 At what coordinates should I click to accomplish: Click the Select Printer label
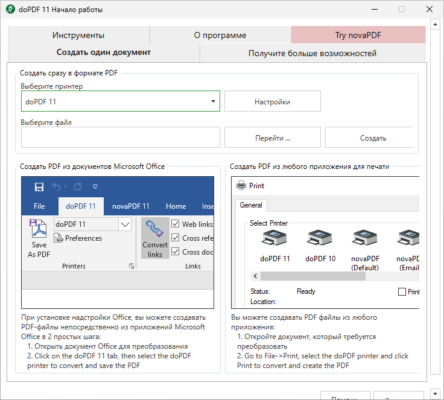pyautogui.click(x=268, y=223)
